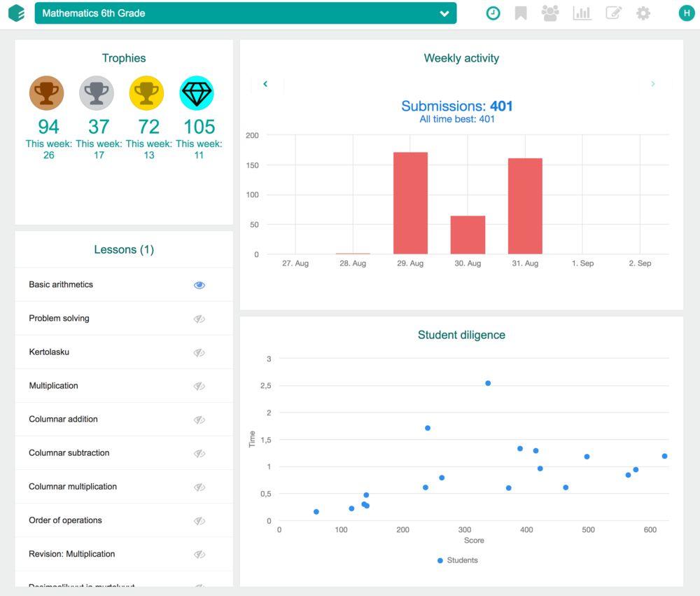Click the 29. Aug bar in chart

410,203
